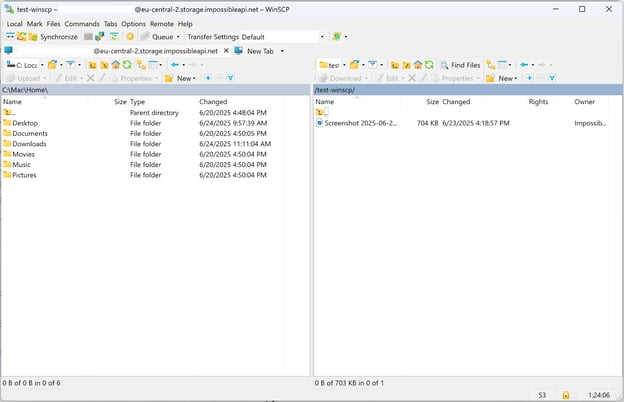The height and width of the screenshot is (402, 624).
Task: Go to home directory in remote panel
Action: [417, 65]
